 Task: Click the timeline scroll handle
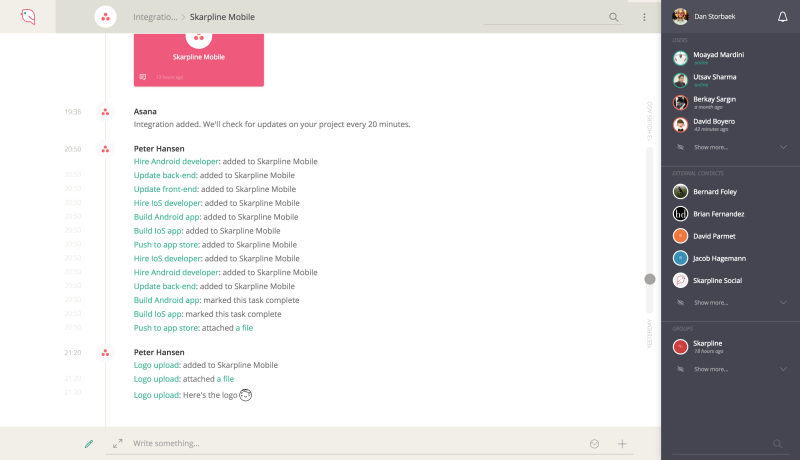[x=649, y=279]
